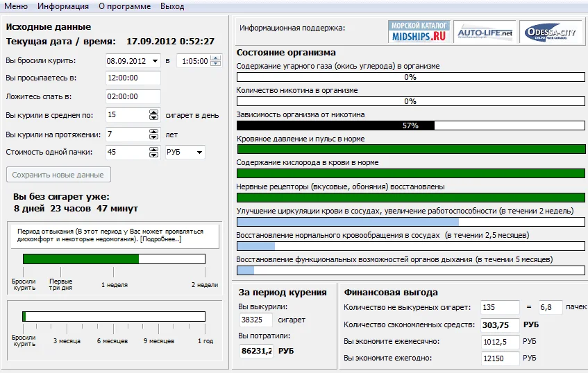
Task: Click the unsmoked cigarettes field 135
Action: tap(501, 307)
